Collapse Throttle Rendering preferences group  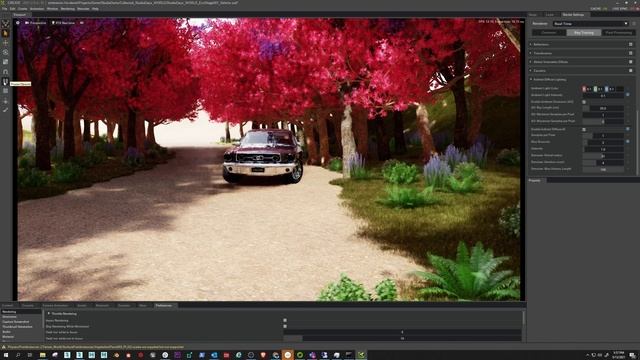click(x=49, y=313)
